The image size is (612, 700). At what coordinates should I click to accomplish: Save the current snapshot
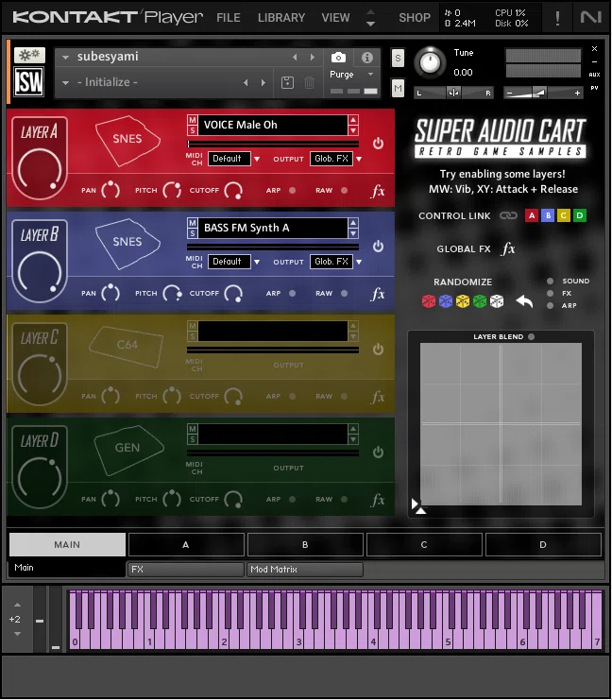[287, 82]
